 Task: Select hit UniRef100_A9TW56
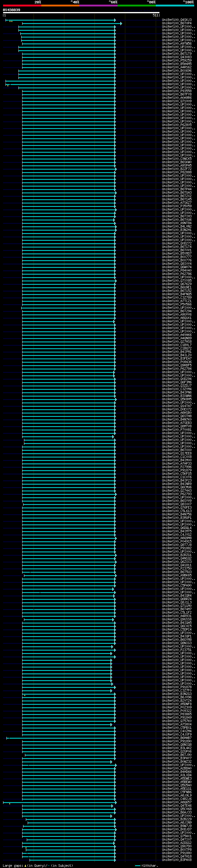pyautogui.click(x=177, y=43)
